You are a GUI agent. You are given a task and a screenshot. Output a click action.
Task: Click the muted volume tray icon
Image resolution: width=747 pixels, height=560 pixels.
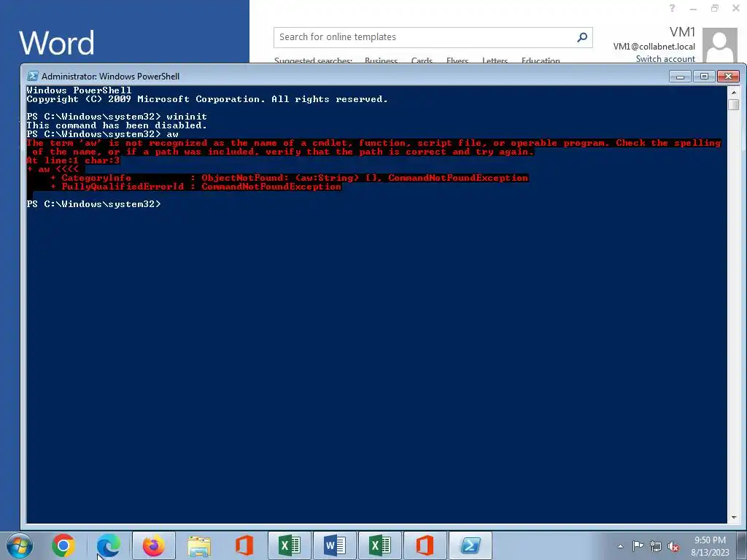[673, 546]
